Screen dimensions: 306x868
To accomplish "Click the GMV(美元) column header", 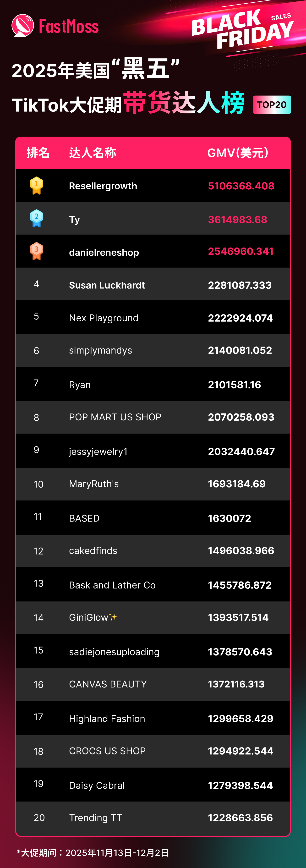I will (238, 153).
